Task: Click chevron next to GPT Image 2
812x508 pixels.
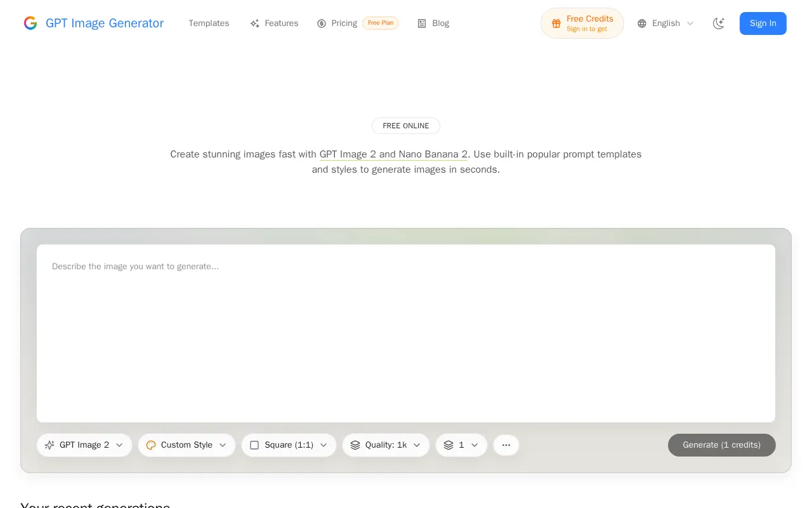Action: [119, 445]
